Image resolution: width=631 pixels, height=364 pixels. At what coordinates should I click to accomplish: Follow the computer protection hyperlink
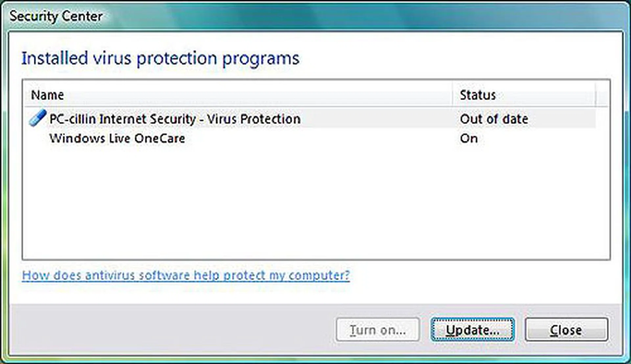[x=185, y=275]
